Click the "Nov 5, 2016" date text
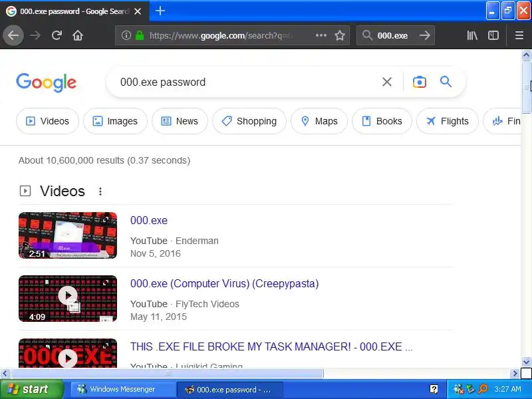This screenshot has width=532, height=399. pyautogui.click(x=156, y=253)
